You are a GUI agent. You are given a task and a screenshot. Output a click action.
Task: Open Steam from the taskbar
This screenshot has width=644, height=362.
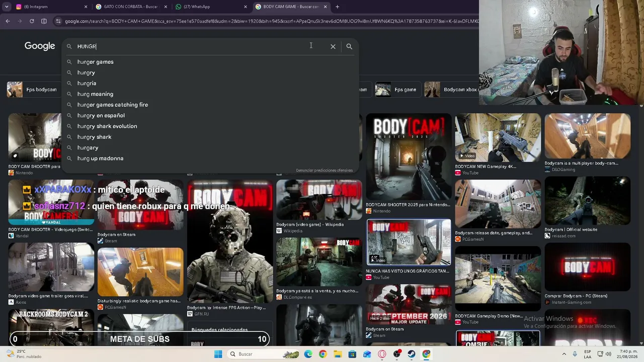click(412, 354)
